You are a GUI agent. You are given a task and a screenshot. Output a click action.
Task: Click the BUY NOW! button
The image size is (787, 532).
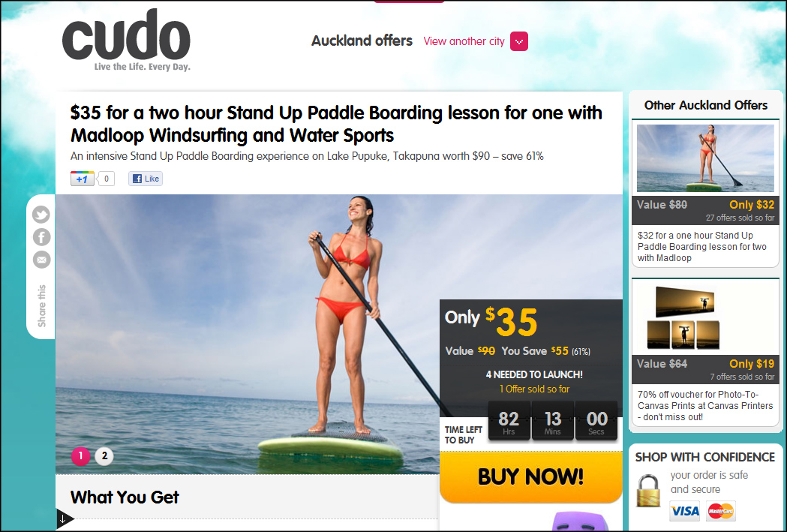point(531,476)
